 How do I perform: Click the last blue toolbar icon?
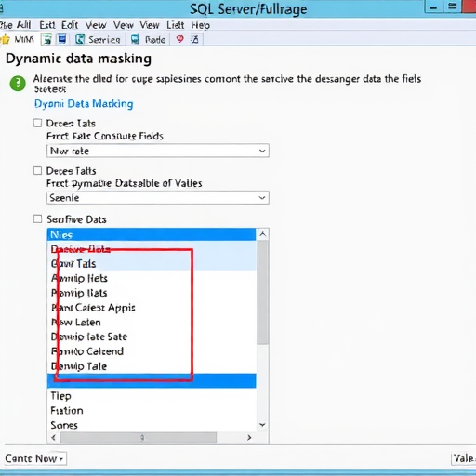[x=194, y=39]
